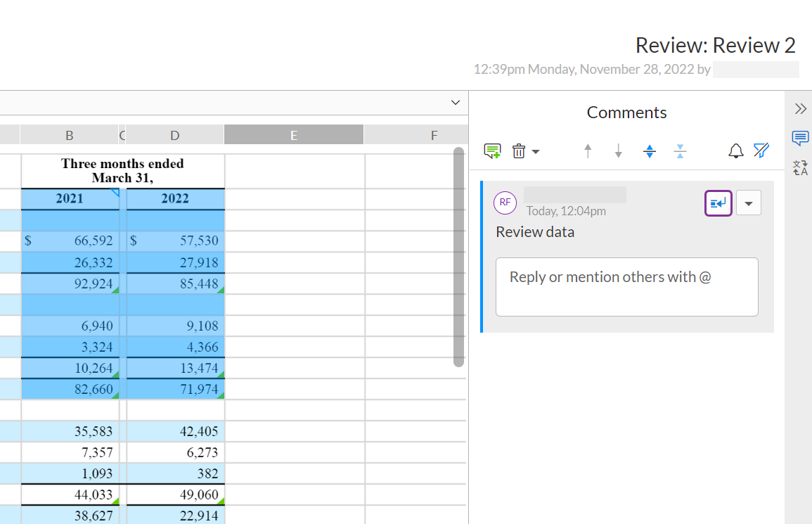The height and width of the screenshot is (524, 812).
Task: Open comment notification settings bell
Action: pyautogui.click(x=735, y=151)
